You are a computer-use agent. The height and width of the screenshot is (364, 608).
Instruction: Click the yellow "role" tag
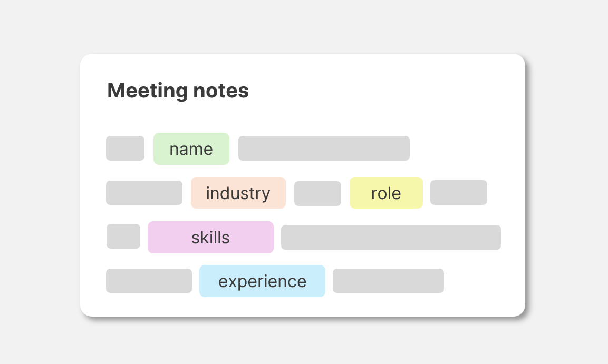click(x=386, y=193)
